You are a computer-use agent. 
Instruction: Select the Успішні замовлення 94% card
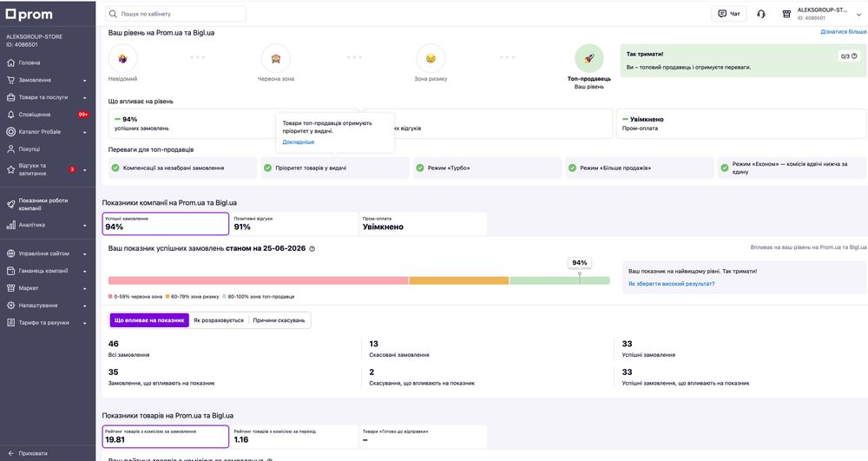(166, 224)
